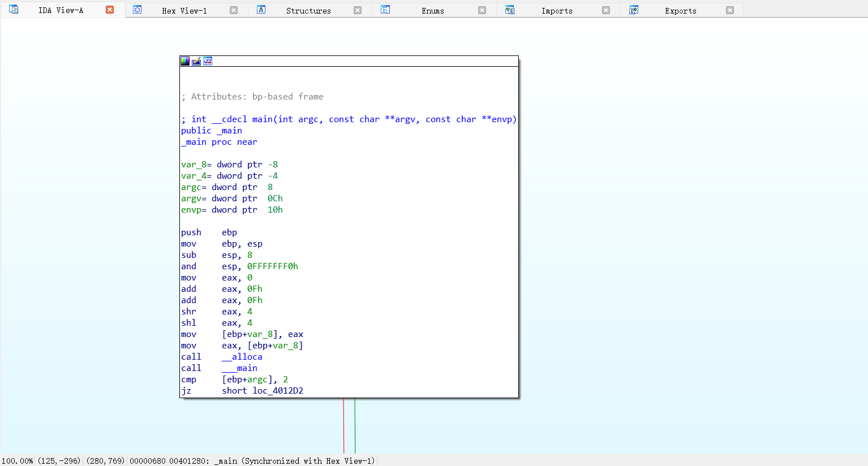Select the 'mov eax, 0' instruction

pyautogui.click(x=217, y=278)
